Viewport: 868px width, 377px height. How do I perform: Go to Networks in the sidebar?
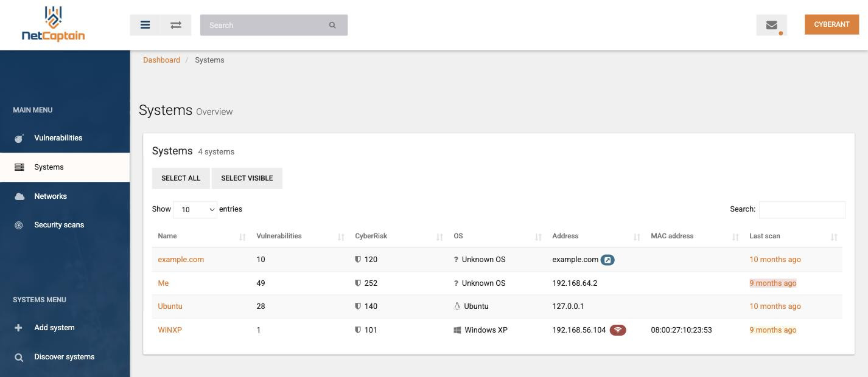point(51,196)
